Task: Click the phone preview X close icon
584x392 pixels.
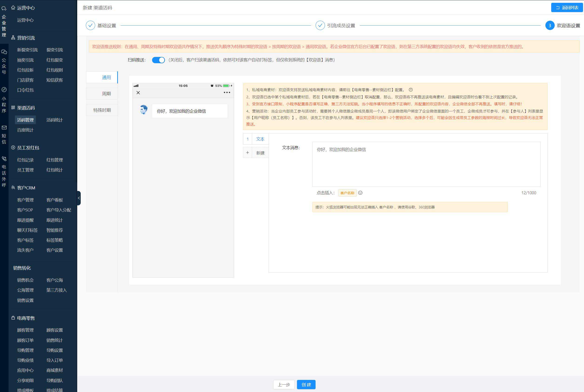Action: [x=138, y=93]
